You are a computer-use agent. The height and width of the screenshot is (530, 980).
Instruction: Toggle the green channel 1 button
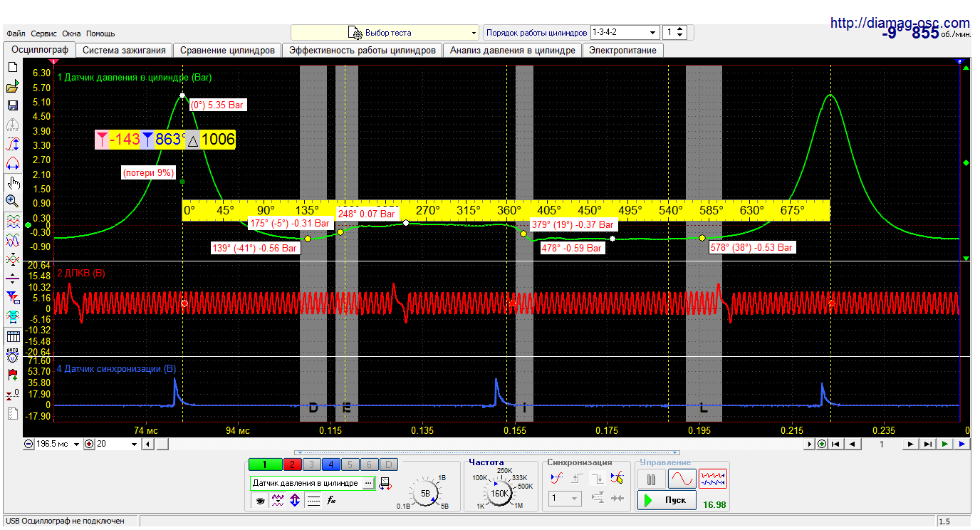click(266, 464)
